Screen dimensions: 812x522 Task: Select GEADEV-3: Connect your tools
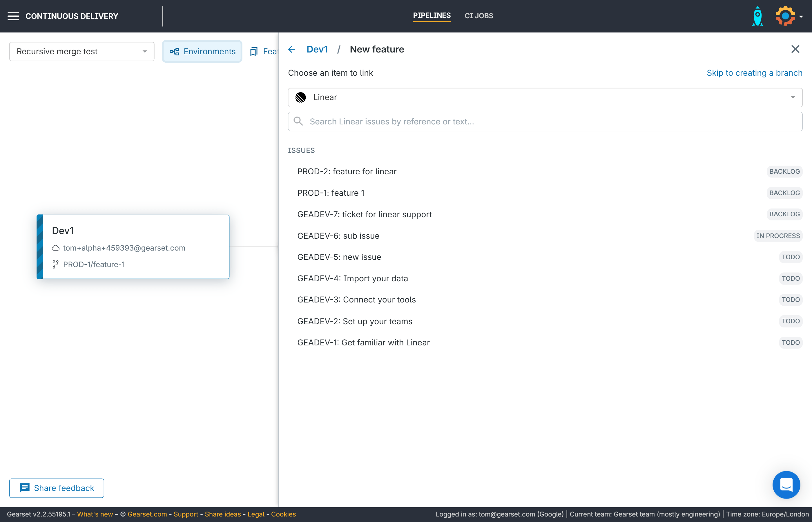(x=545, y=300)
